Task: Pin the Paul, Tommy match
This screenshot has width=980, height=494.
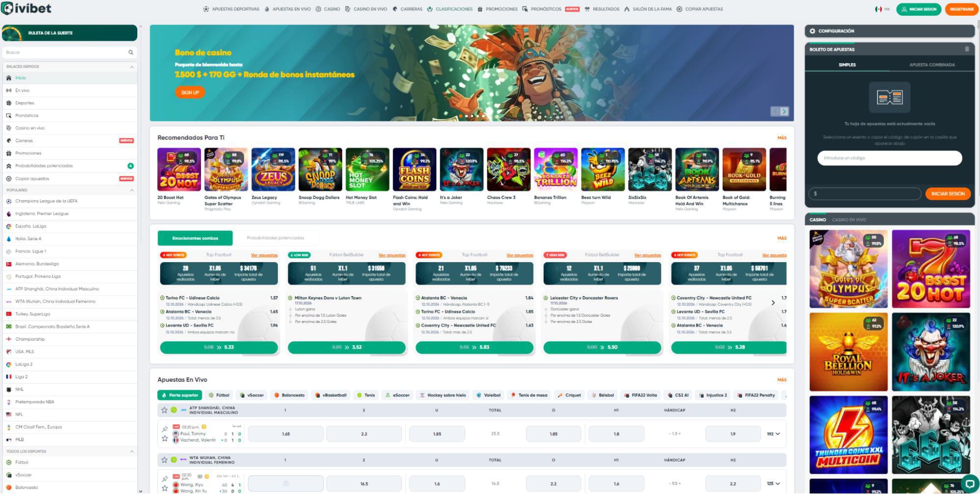Action: [x=165, y=429]
